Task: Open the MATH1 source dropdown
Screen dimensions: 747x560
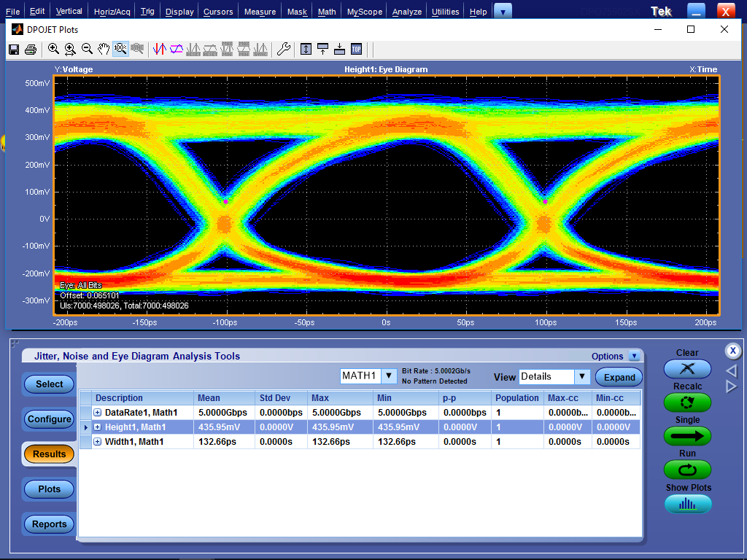Action: [389, 376]
